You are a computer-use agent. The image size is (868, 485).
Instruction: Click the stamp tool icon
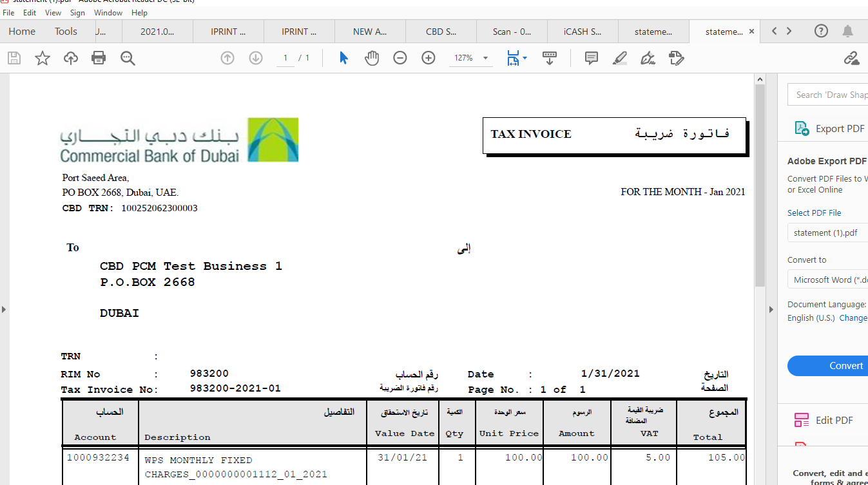[676, 58]
